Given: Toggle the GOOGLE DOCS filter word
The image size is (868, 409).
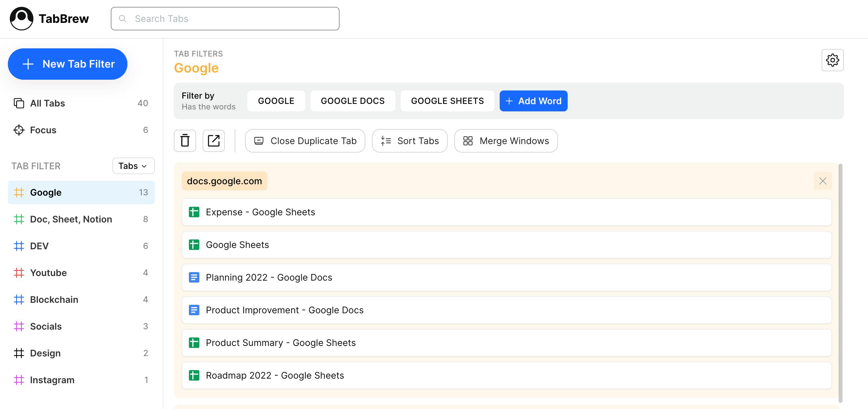Looking at the screenshot, I should 352,101.
